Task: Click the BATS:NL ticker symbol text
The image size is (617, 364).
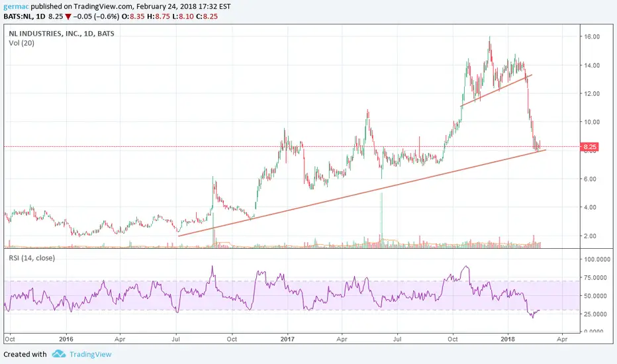Action: (18, 17)
